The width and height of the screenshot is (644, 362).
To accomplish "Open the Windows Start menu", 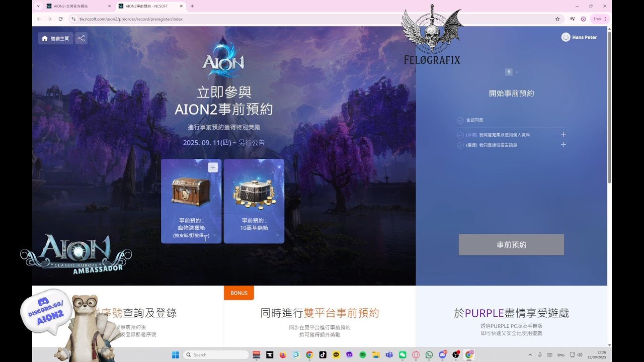I will click(x=176, y=355).
